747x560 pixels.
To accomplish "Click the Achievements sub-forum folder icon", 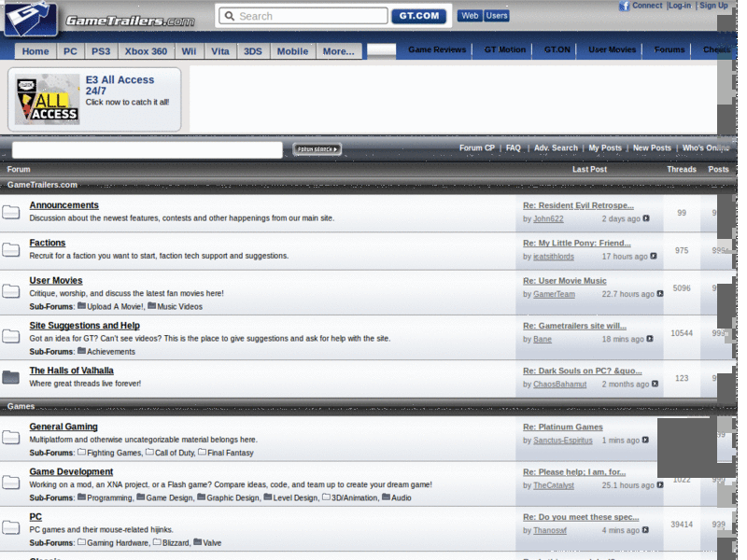I will click(x=81, y=351).
